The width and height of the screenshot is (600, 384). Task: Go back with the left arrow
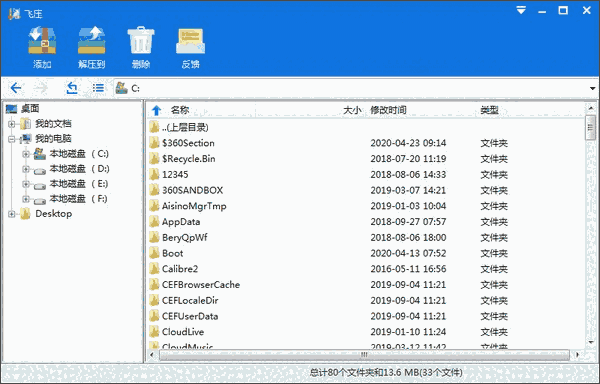click(x=16, y=88)
